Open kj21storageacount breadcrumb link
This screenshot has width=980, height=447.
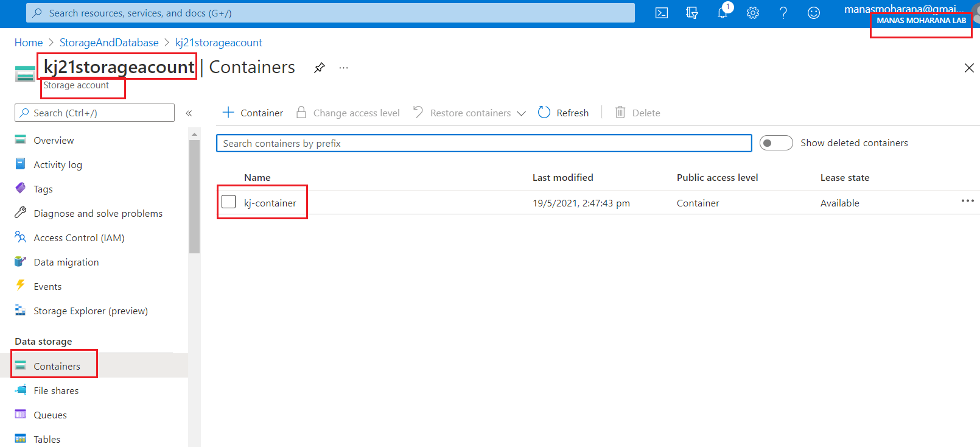pyautogui.click(x=219, y=43)
